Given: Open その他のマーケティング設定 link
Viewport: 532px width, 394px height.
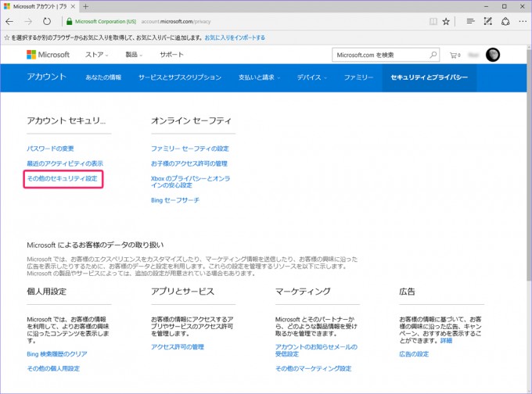Looking at the screenshot, I should [314, 368].
